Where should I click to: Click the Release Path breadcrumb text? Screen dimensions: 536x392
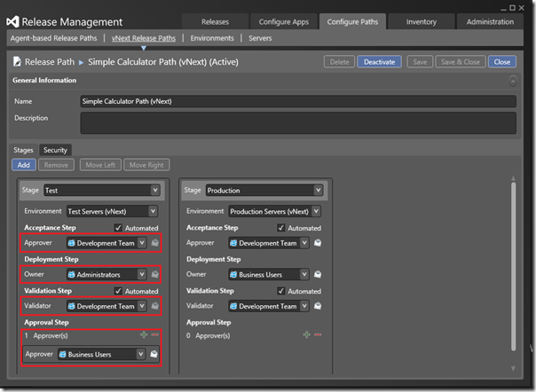tap(50, 62)
